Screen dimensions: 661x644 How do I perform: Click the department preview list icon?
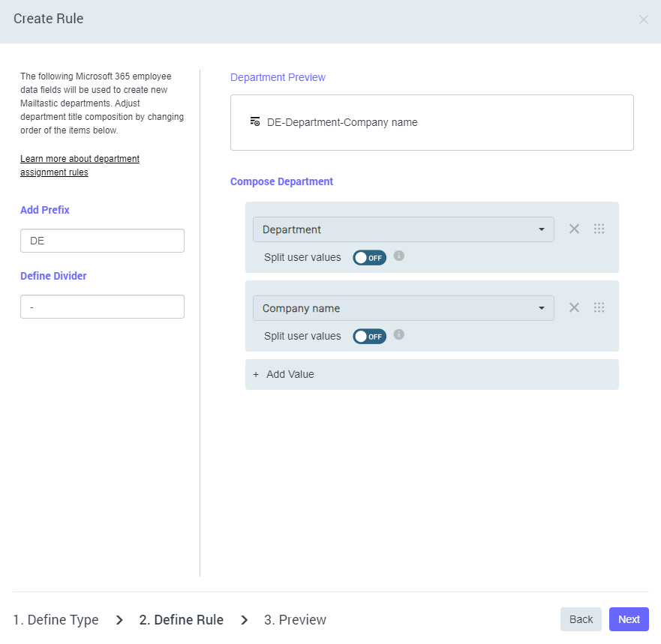(255, 121)
